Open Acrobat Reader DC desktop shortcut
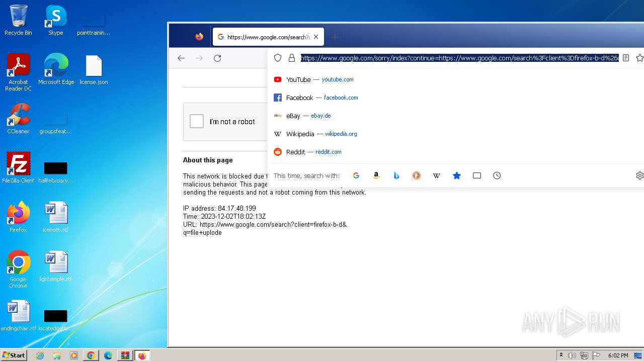 point(18,72)
